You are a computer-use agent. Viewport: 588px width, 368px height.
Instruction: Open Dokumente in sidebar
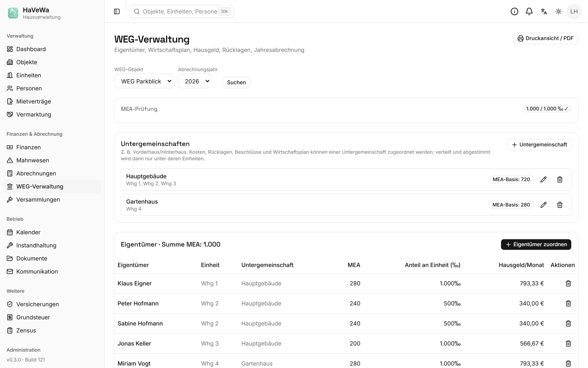(52, 258)
